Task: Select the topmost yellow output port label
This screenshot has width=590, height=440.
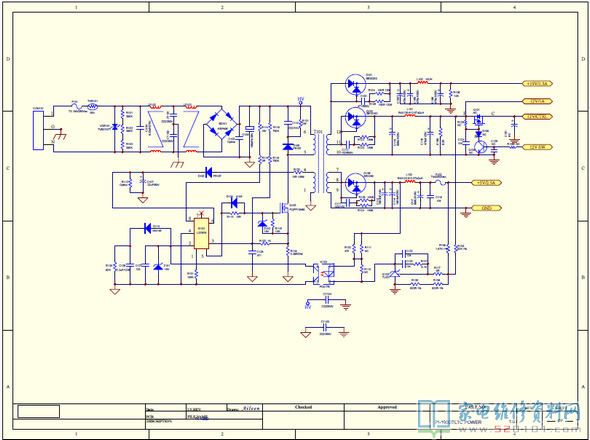Action: tap(538, 84)
